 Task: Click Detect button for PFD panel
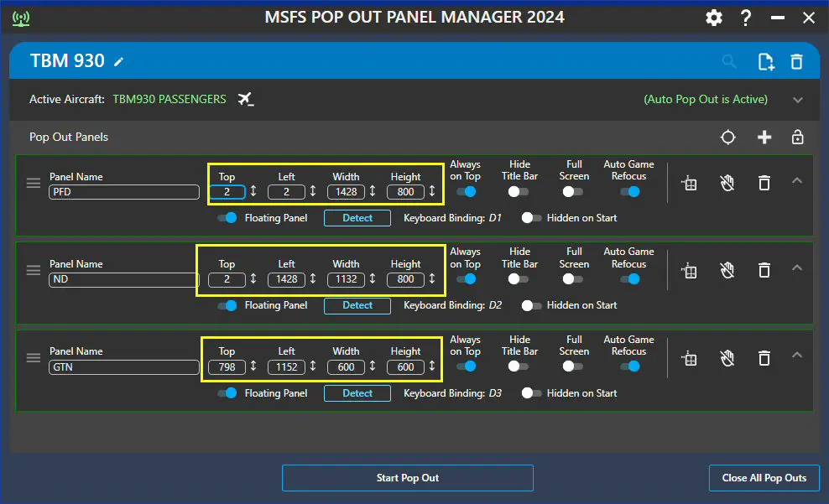pos(357,218)
